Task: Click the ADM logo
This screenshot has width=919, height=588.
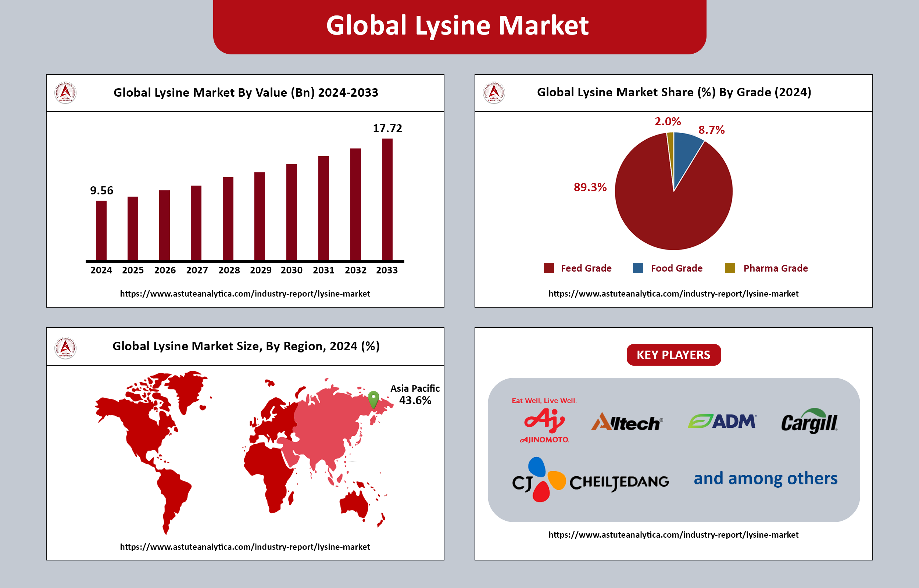Action: pyautogui.click(x=722, y=421)
